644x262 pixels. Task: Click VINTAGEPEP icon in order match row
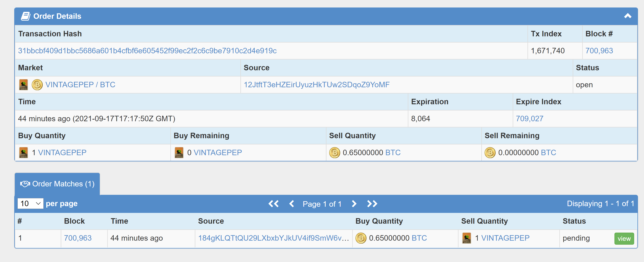467,238
